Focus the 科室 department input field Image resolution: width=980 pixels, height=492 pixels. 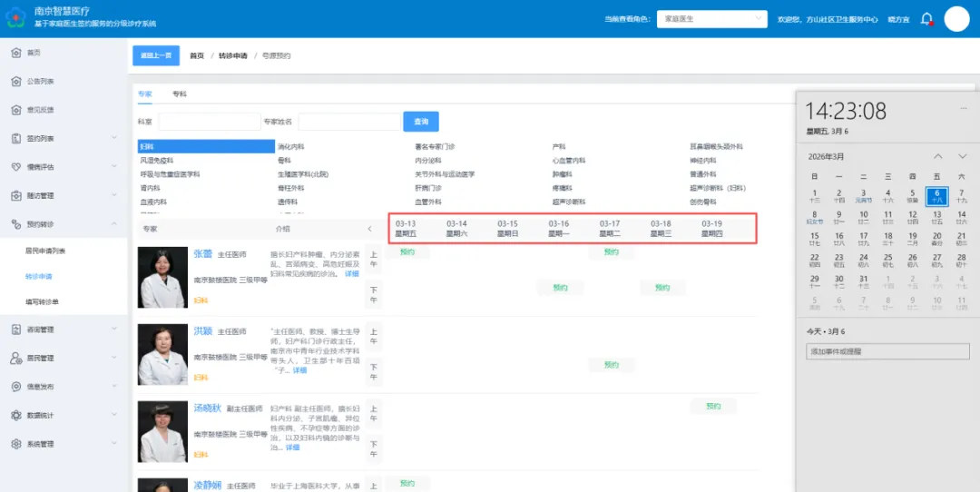(210, 122)
